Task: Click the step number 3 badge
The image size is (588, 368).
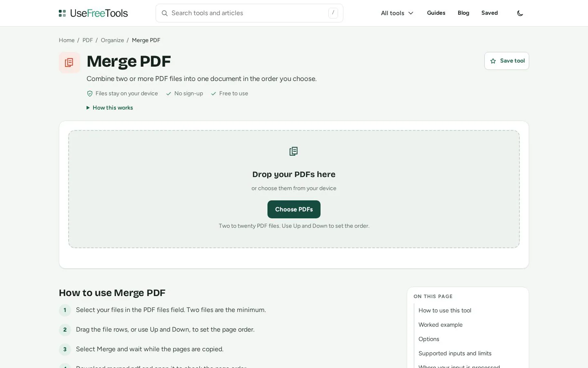Action: (65, 350)
